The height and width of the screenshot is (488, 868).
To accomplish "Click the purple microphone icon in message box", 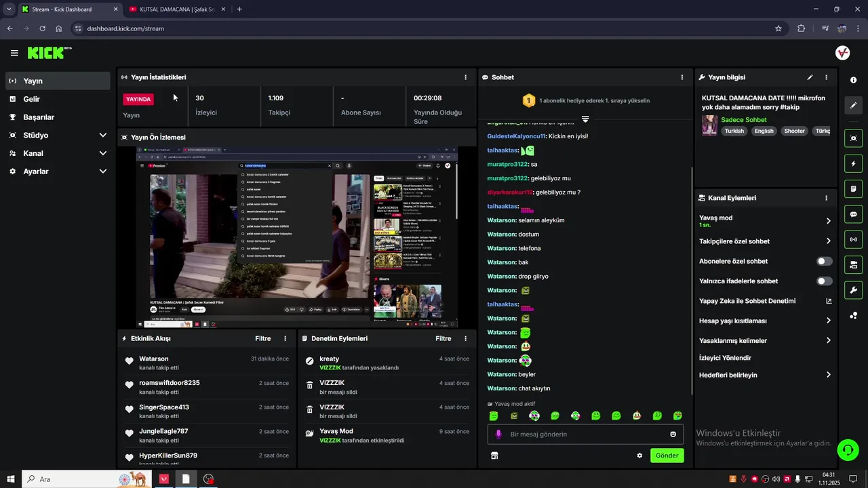I will 498,434.
